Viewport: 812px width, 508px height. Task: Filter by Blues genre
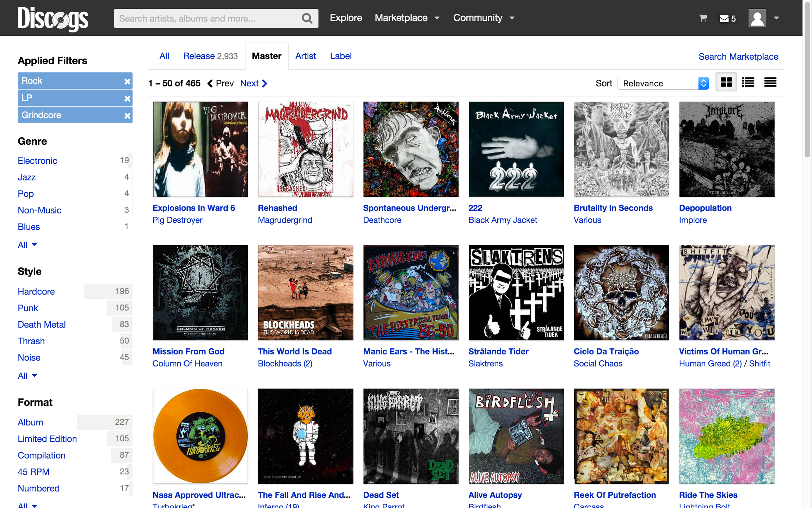click(x=29, y=227)
